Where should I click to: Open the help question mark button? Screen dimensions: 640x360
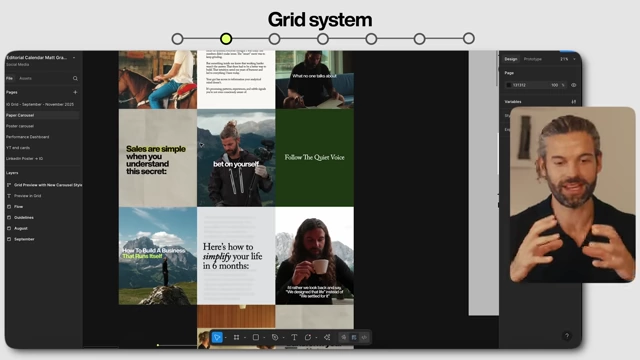[x=567, y=336]
